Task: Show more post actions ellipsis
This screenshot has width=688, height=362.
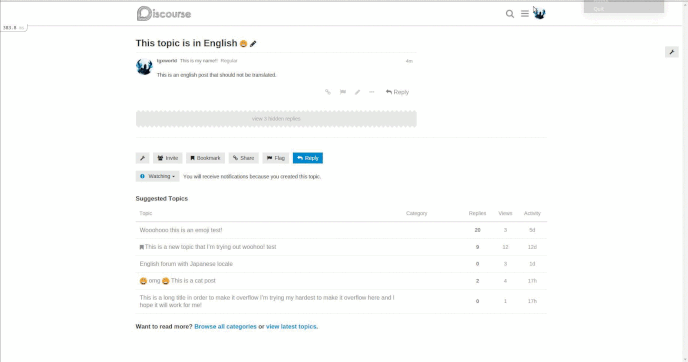Action: (x=372, y=92)
